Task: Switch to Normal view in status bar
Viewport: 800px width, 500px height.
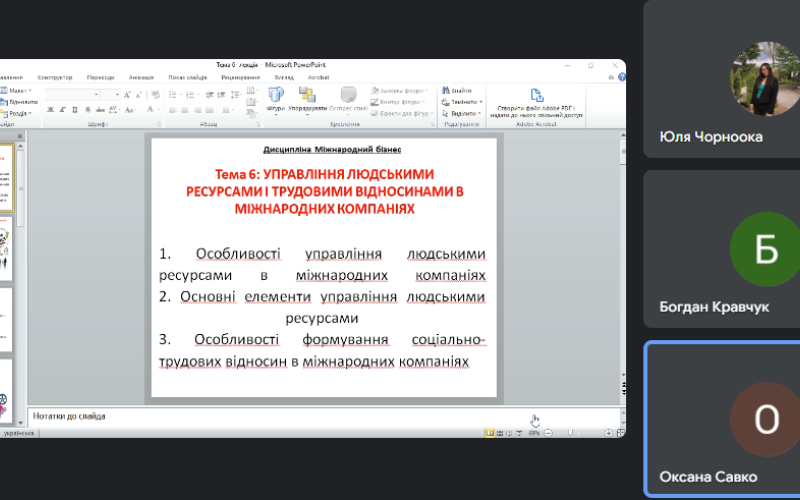Action: click(x=490, y=433)
